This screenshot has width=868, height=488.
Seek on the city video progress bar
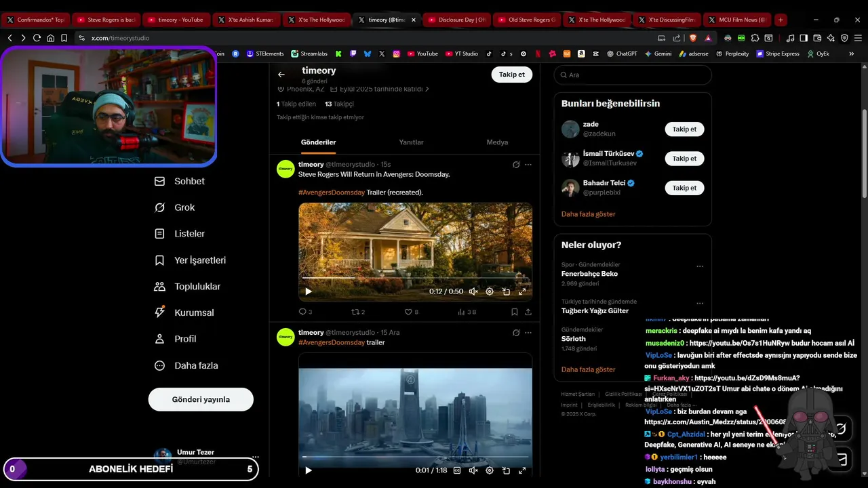tap(415, 457)
